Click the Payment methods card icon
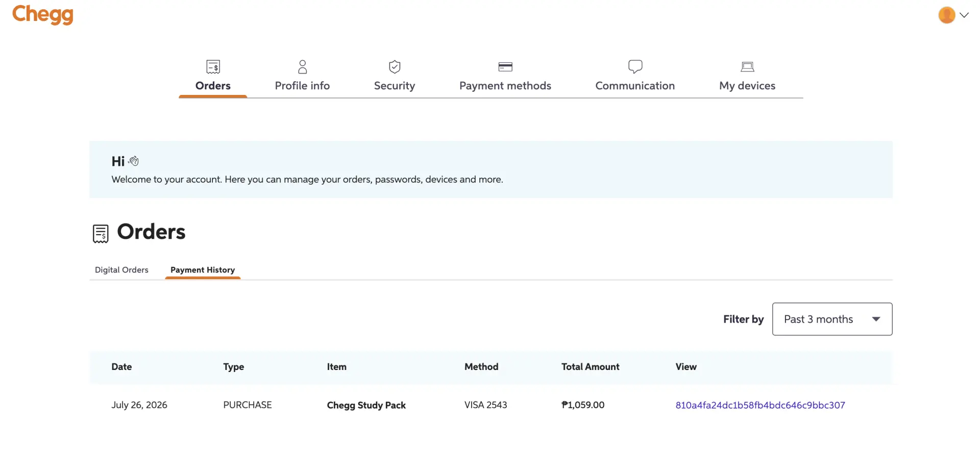Image resolution: width=980 pixels, height=469 pixels. point(505,67)
